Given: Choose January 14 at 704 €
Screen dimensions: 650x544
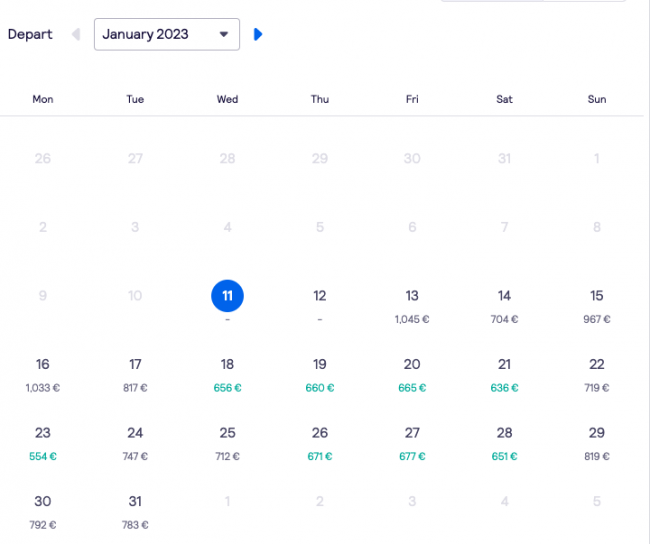Looking at the screenshot, I should (504, 306).
